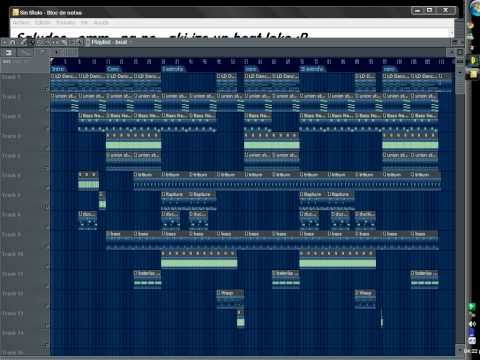Open the Windows Start orb
Screen dimensions: 480x360
click(x=475, y=8)
